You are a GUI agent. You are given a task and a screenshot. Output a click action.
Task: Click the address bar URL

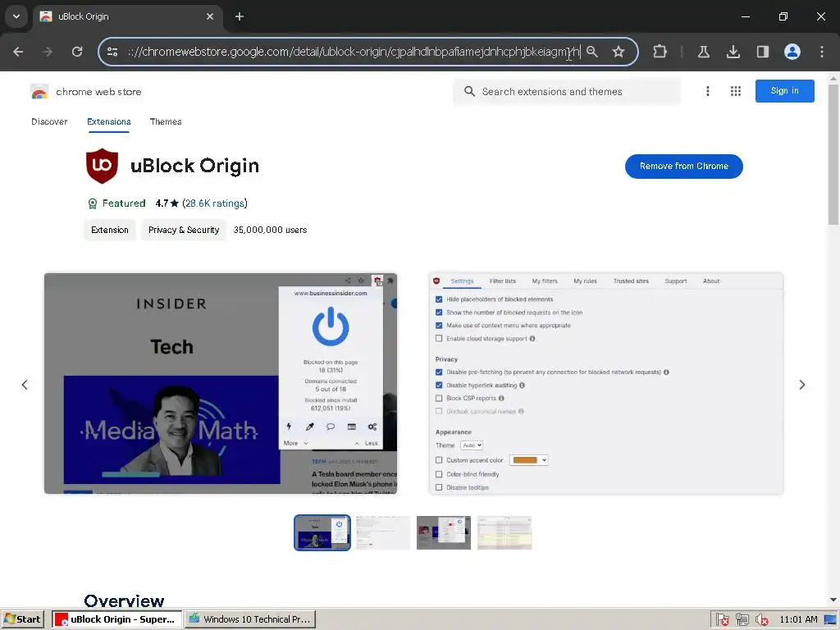[354, 52]
